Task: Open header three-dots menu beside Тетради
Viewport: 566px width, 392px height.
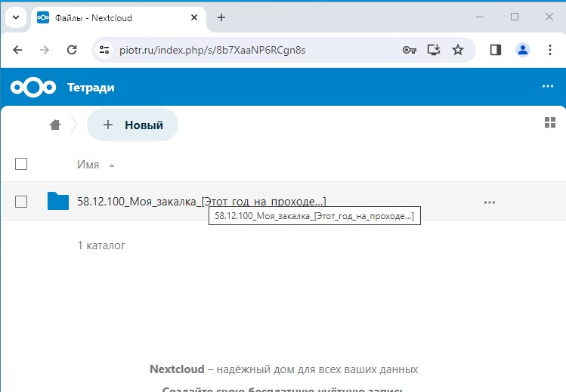Action: coord(548,87)
